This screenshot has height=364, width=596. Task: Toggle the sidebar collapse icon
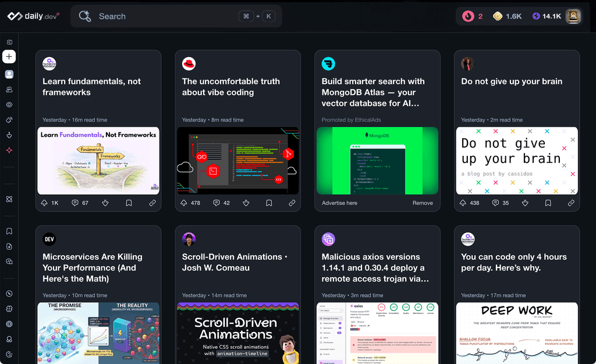coord(9,42)
